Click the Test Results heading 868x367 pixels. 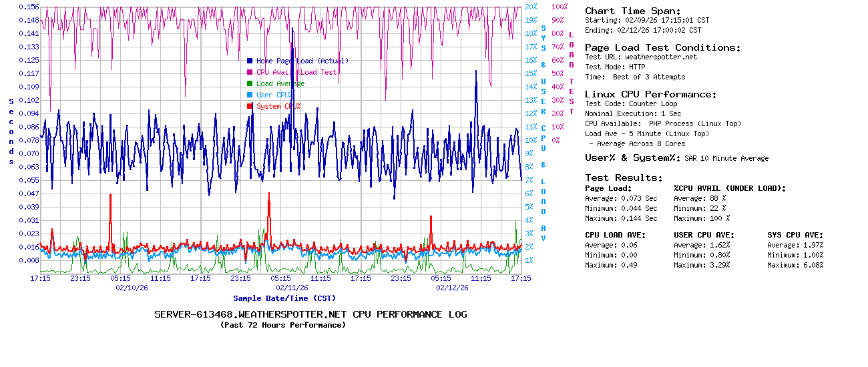(x=624, y=177)
